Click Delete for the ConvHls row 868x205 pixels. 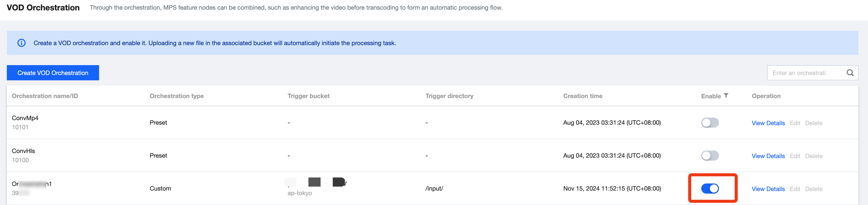[x=814, y=156]
